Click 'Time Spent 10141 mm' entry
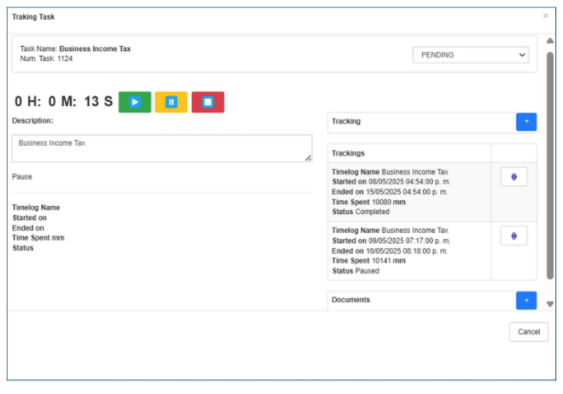The image size is (563, 394). point(369,261)
